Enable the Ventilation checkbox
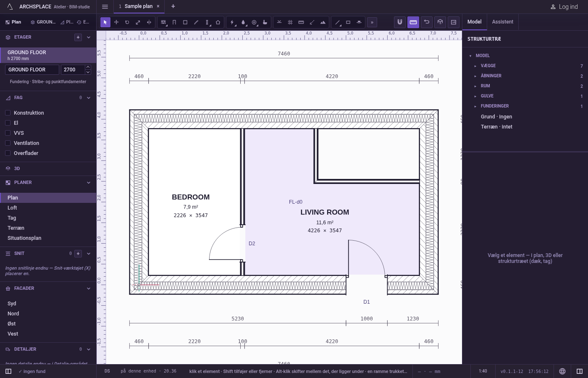Screen dimensions: 588x378 point(8,143)
